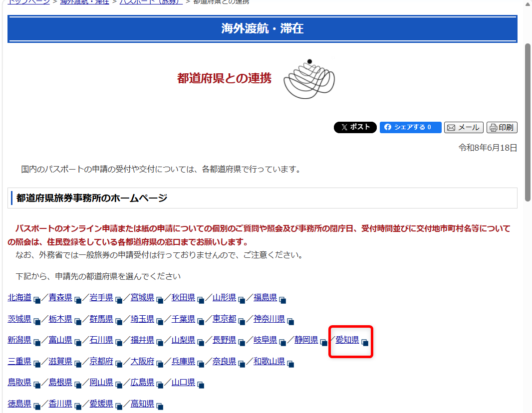The width and height of the screenshot is (532, 413).
Task: Open the 三重県 link
Action: 19,361
